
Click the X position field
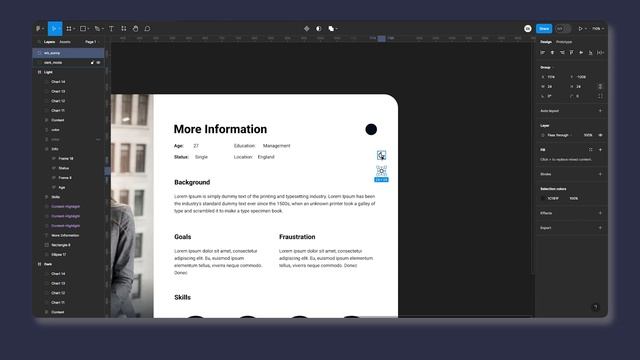coord(552,77)
